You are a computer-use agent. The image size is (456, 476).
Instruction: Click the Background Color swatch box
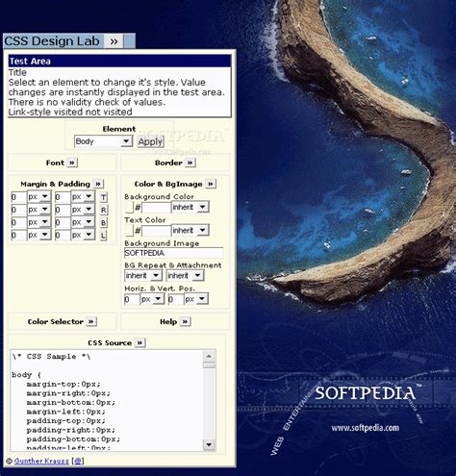pyautogui.click(x=129, y=208)
